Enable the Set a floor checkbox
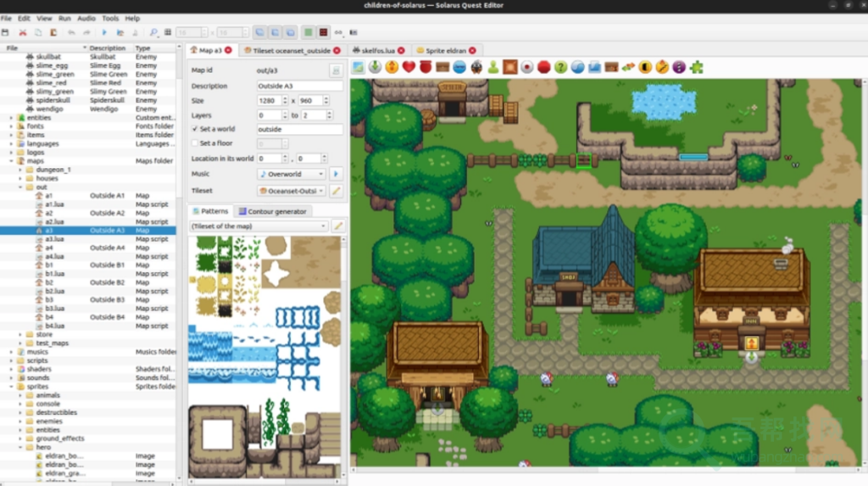 (195, 143)
